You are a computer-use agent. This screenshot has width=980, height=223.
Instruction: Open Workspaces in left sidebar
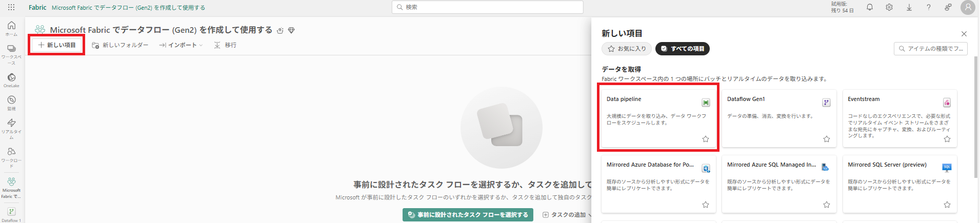[11, 55]
